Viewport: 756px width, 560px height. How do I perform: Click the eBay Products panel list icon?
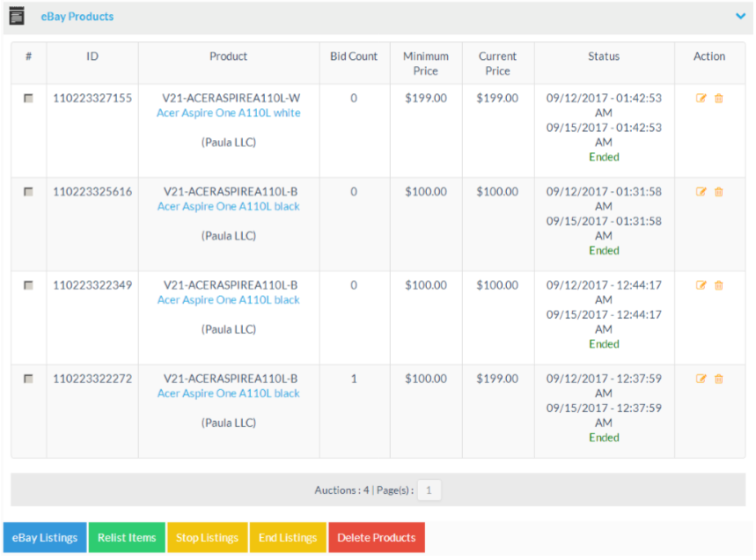(x=16, y=16)
